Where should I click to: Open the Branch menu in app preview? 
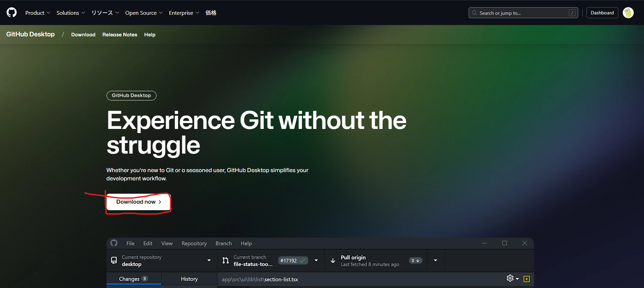point(224,243)
